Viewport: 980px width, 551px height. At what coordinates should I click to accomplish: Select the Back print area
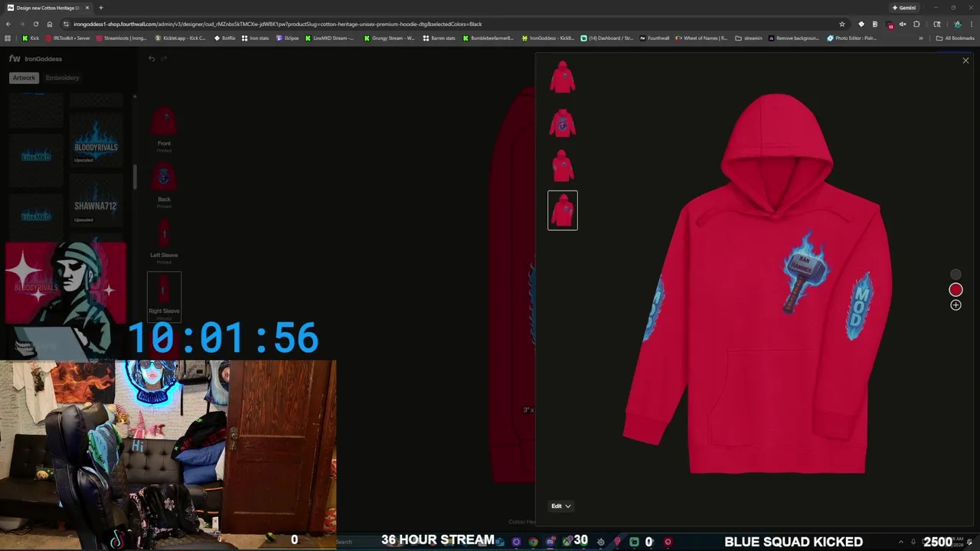(164, 184)
